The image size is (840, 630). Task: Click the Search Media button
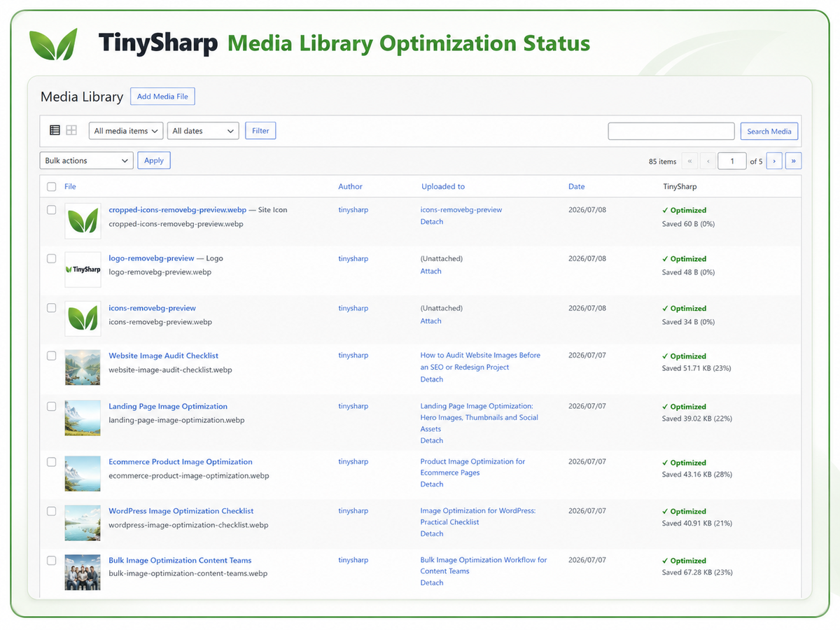769,131
